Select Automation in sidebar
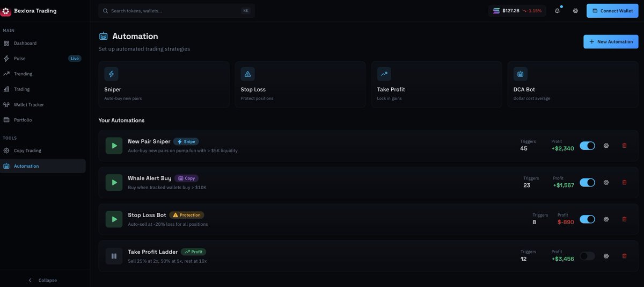Screen dimensions: 644x287 click(x=43, y=166)
